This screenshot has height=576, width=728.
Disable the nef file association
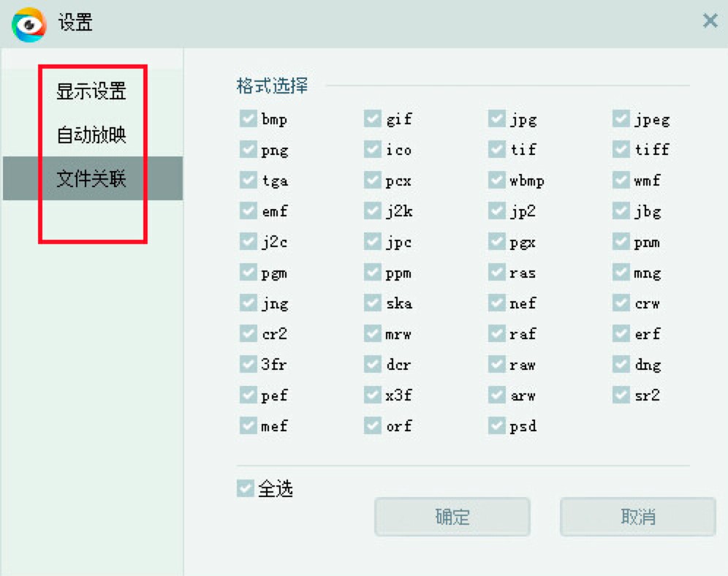point(498,303)
